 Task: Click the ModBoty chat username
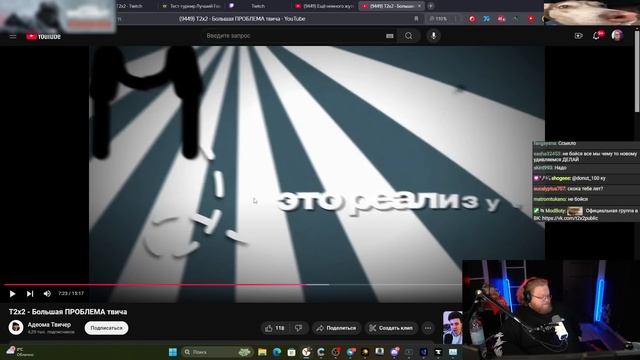pyautogui.click(x=555, y=211)
